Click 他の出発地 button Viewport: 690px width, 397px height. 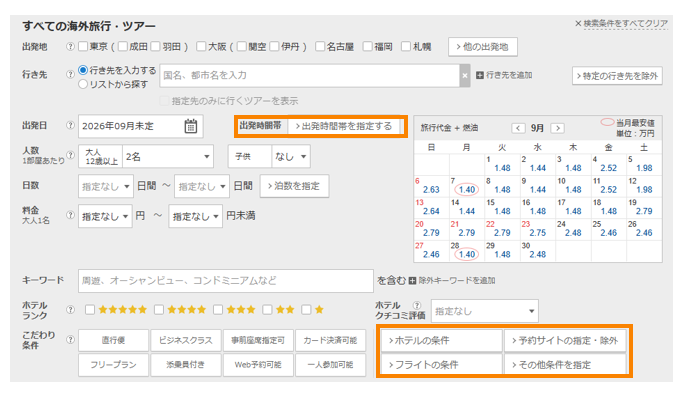[483, 47]
